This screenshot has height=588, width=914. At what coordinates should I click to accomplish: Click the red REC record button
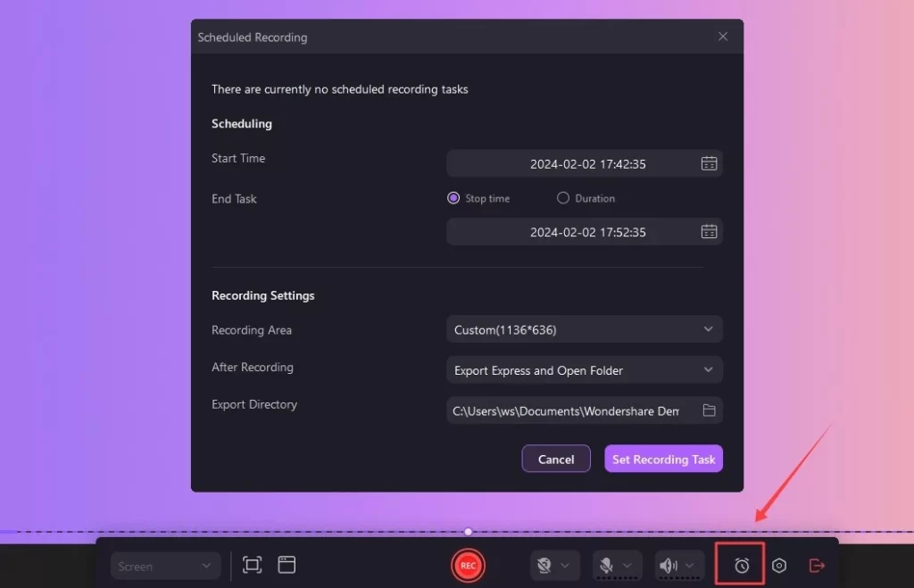coord(468,566)
